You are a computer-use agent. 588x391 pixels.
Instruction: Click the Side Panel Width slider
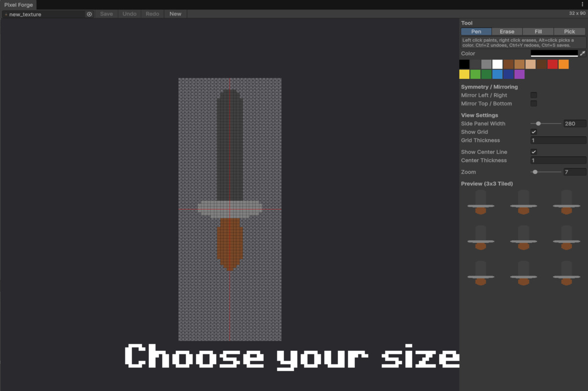546,123
